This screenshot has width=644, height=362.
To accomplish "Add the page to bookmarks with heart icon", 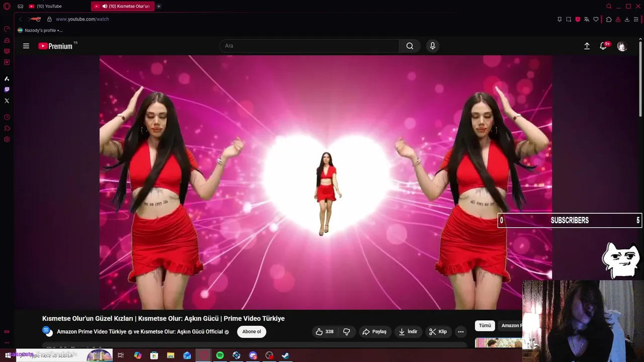I will pyautogui.click(x=596, y=19).
